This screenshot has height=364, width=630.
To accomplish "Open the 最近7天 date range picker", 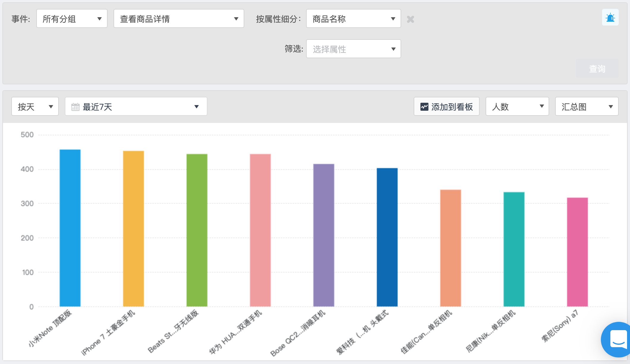I will tap(136, 107).
